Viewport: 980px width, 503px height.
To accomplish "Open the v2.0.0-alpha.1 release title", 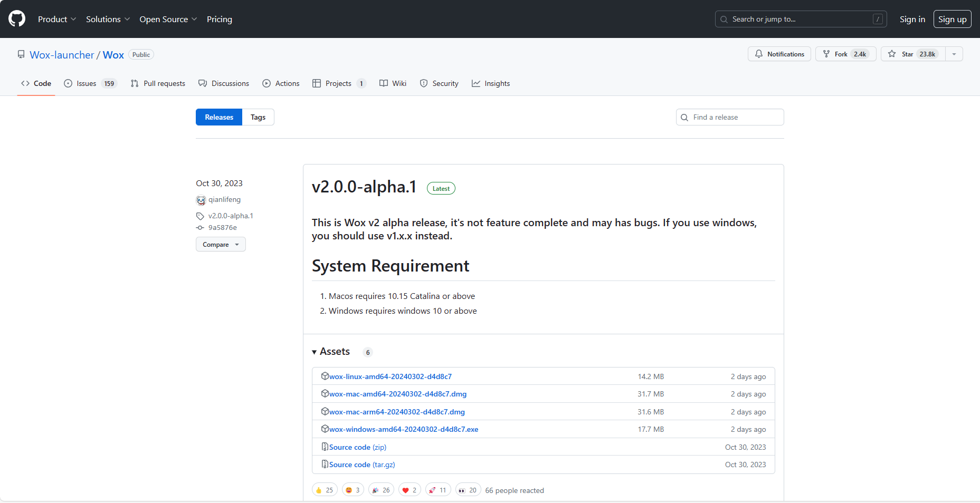I will [364, 187].
